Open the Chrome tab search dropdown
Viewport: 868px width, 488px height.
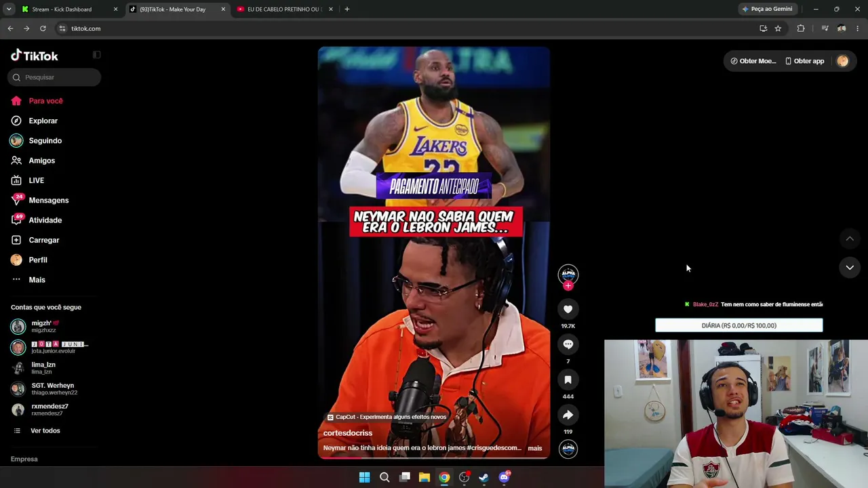point(9,9)
